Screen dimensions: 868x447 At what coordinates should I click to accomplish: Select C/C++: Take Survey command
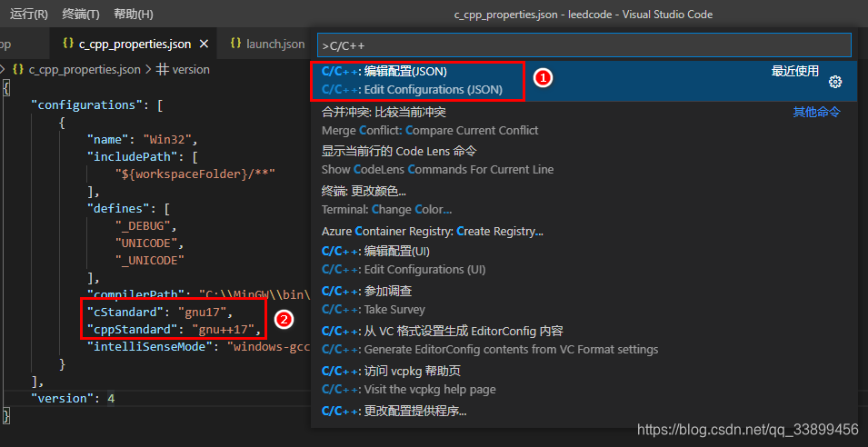[584, 300]
